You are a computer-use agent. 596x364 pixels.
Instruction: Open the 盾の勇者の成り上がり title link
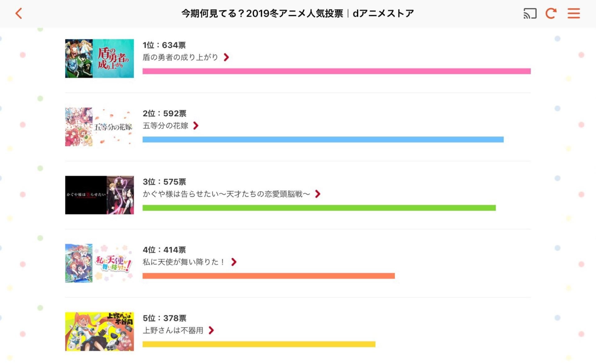[180, 57]
